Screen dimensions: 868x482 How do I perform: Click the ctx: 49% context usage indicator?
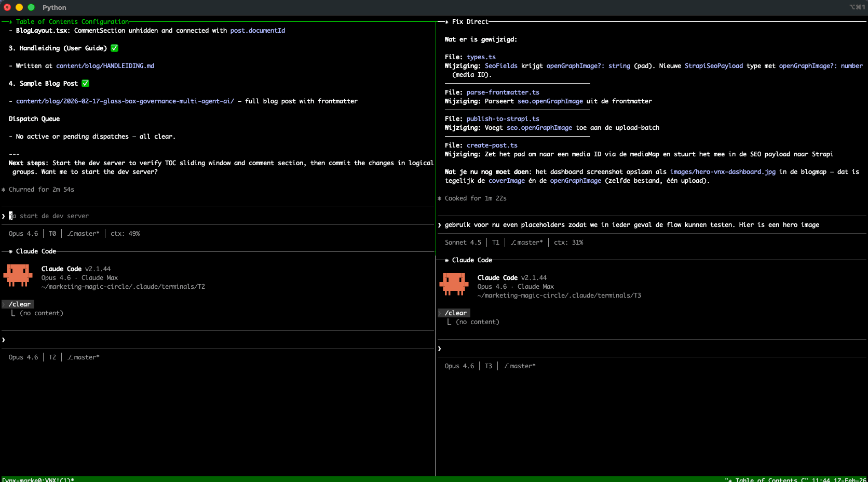click(x=125, y=233)
